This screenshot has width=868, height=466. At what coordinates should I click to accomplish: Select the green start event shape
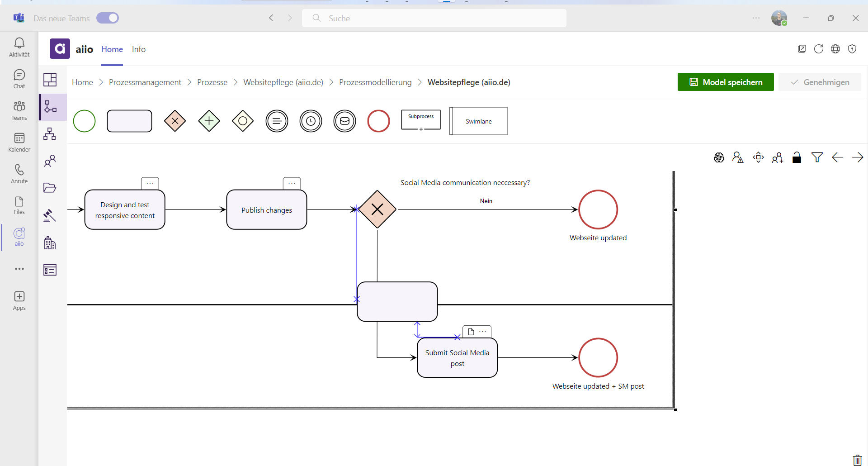pyautogui.click(x=84, y=121)
